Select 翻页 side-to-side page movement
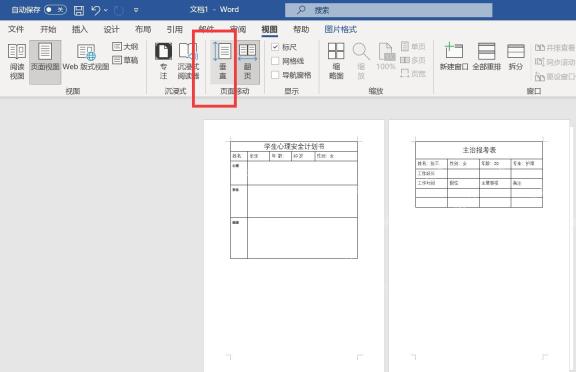The width and height of the screenshot is (576, 372). [248, 61]
